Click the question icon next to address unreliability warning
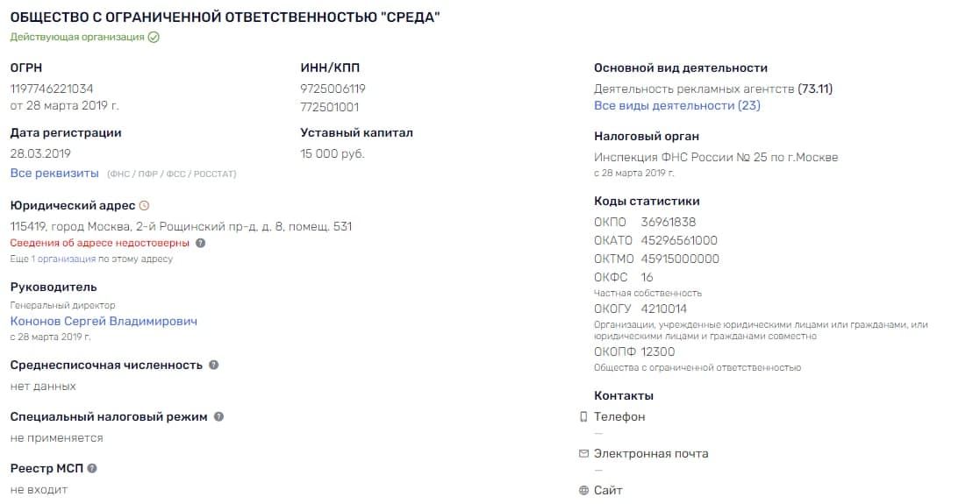980x504 pixels. (201, 243)
